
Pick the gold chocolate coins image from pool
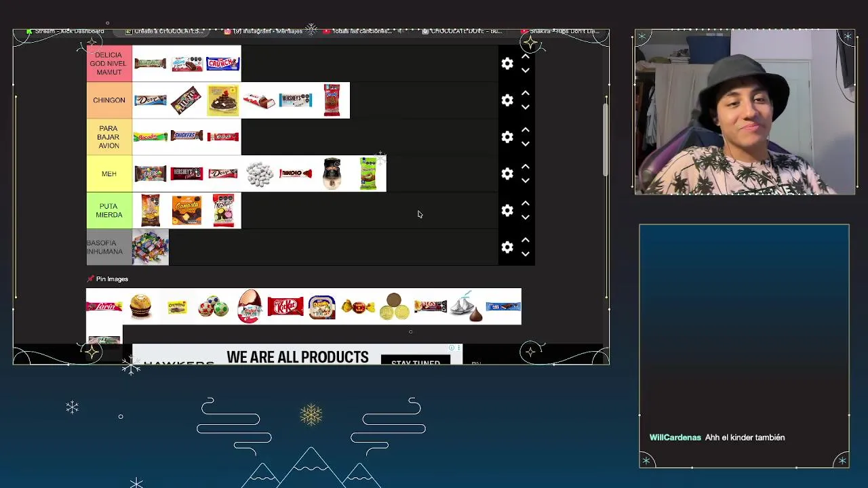pyautogui.click(x=395, y=306)
